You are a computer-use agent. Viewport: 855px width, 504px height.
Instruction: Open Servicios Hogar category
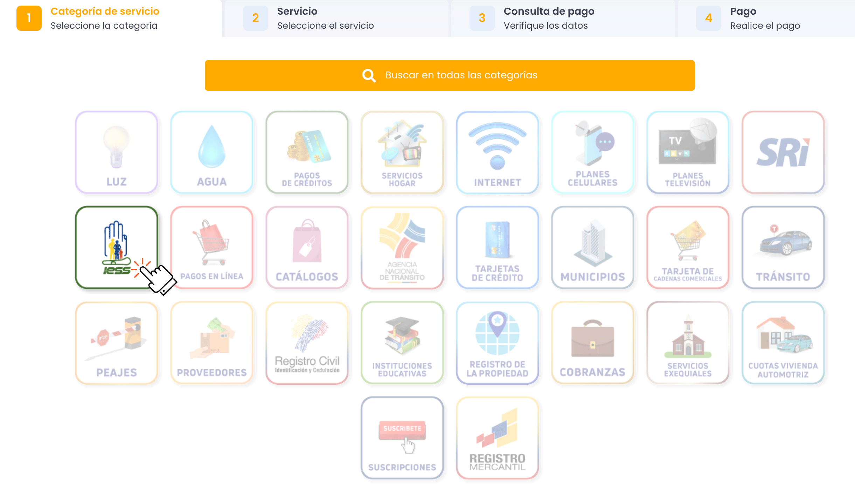[402, 152]
